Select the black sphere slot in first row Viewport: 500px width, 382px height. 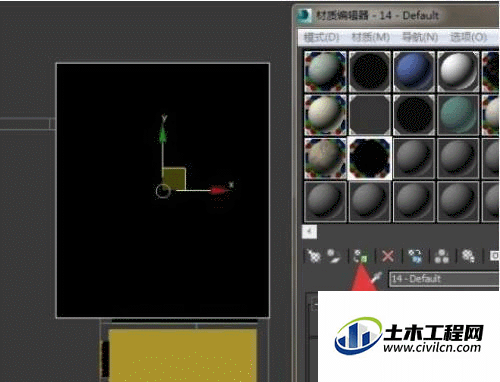click(x=370, y=71)
